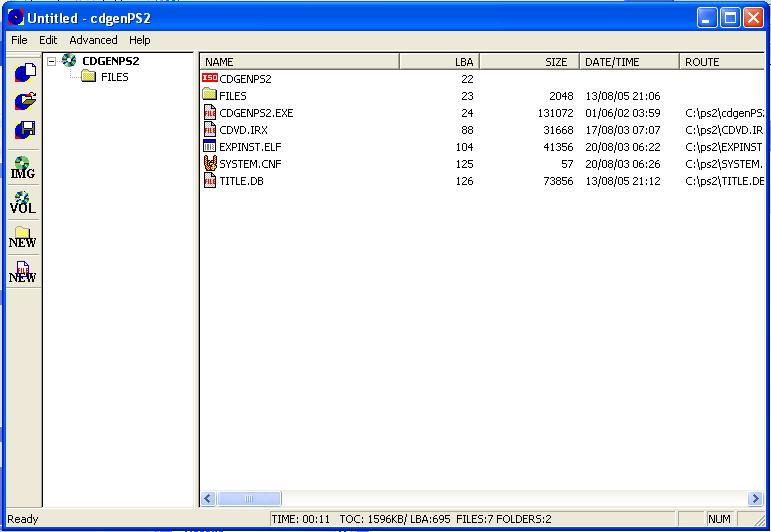
Task: Click the New project toolbar icon
Action: click(x=24, y=73)
